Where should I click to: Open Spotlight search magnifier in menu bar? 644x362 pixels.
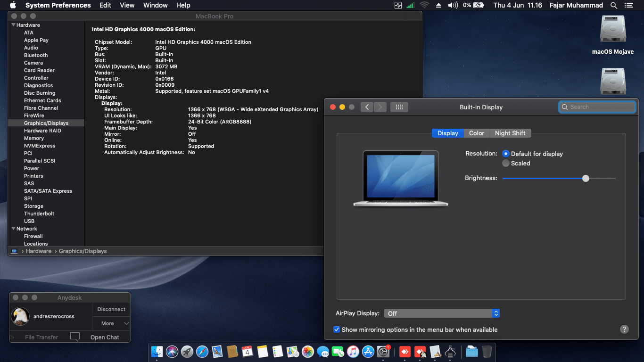point(614,5)
